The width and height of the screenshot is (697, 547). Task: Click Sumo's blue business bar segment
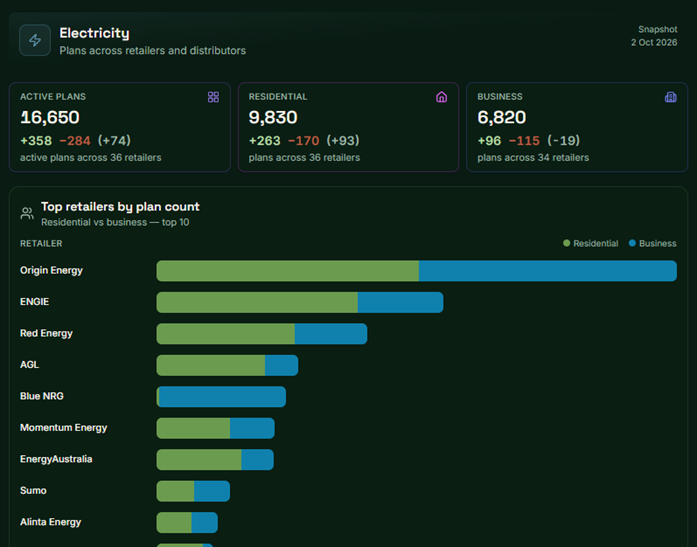click(x=212, y=491)
